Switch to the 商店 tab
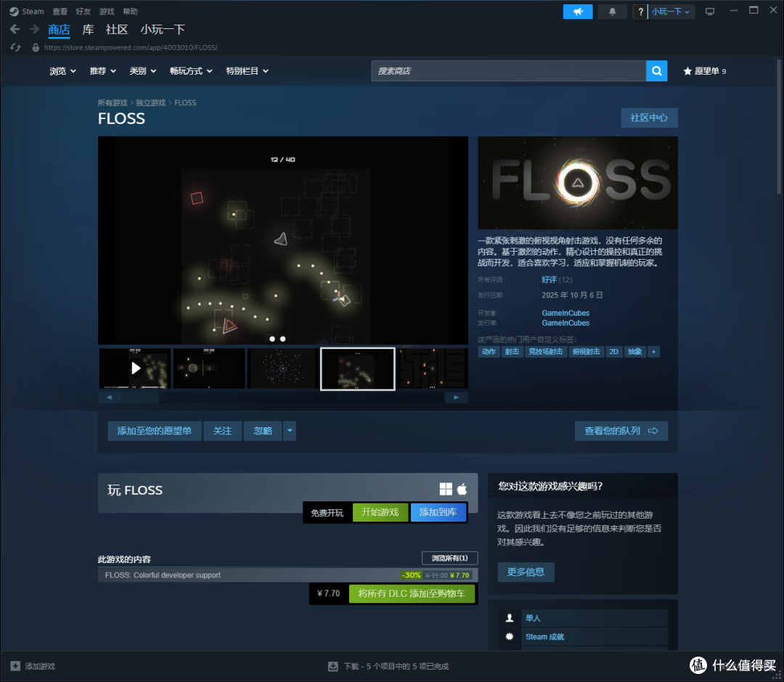 tap(59, 30)
